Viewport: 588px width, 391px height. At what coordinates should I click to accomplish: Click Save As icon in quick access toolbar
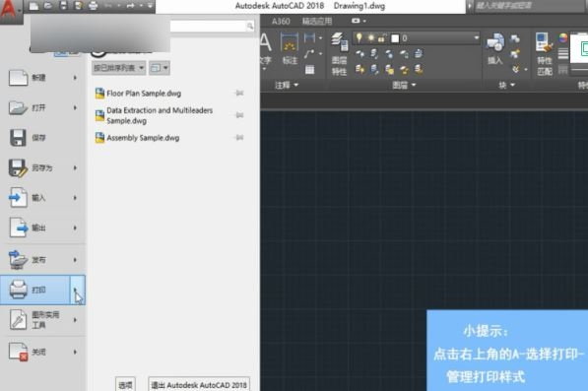pyautogui.click(x=79, y=6)
